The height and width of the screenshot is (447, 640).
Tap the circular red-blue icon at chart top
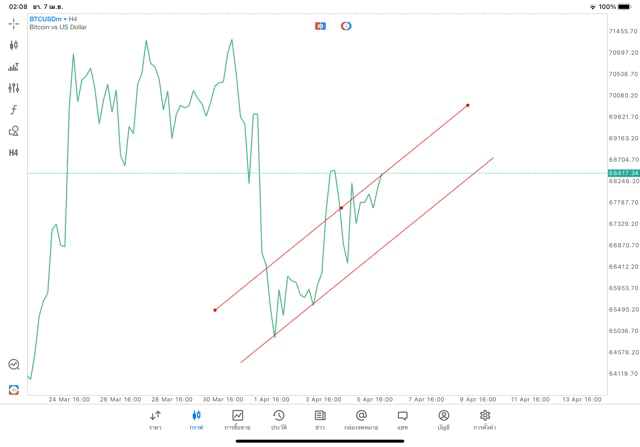point(346,25)
